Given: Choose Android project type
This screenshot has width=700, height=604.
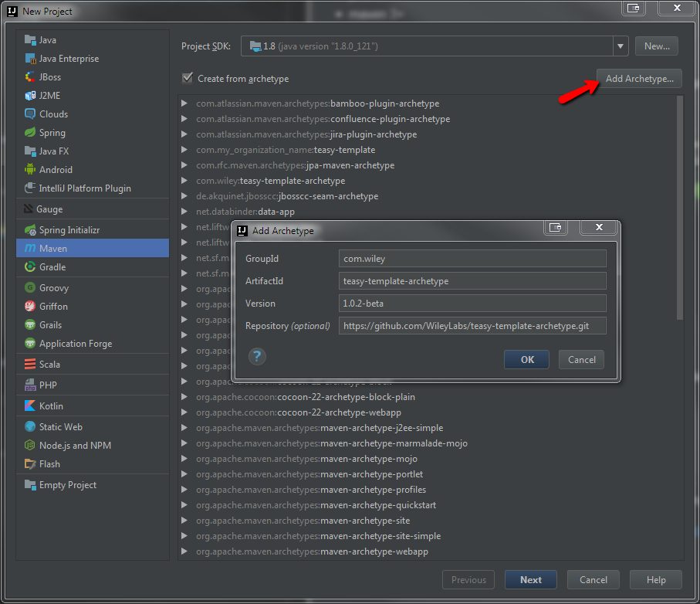Looking at the screenshot, I should [93, 170].
